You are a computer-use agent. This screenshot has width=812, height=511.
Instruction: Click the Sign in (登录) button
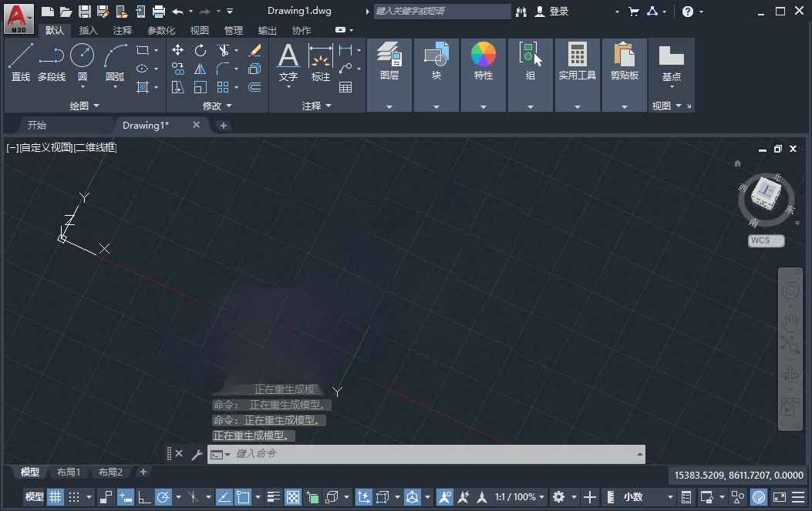[x=552, y=11]
